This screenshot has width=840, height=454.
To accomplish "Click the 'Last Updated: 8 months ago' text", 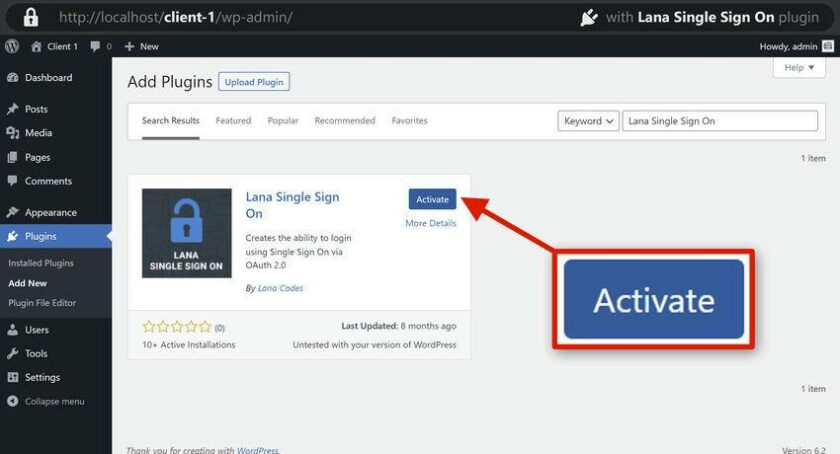I will [399, 326].
